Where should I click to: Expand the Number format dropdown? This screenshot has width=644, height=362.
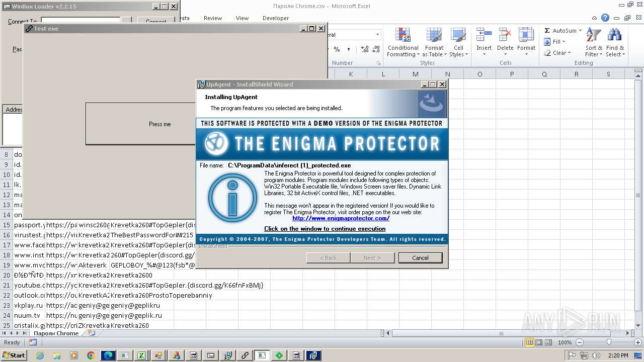pyautogui.click(x=378, y=35)
